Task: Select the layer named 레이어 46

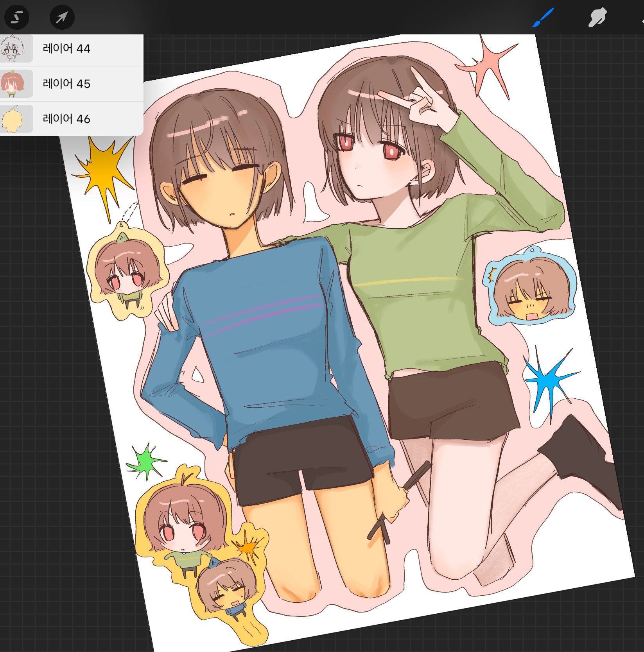Action: (72, 119)
